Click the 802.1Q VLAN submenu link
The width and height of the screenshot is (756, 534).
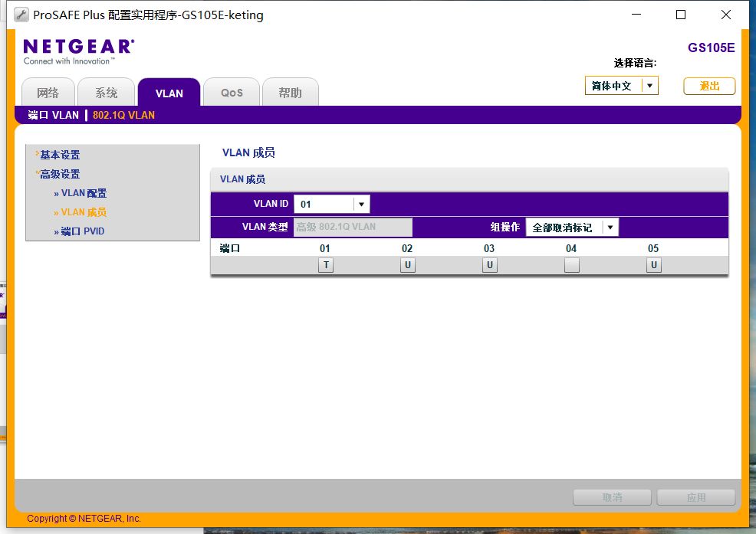(x=124, y=115)
